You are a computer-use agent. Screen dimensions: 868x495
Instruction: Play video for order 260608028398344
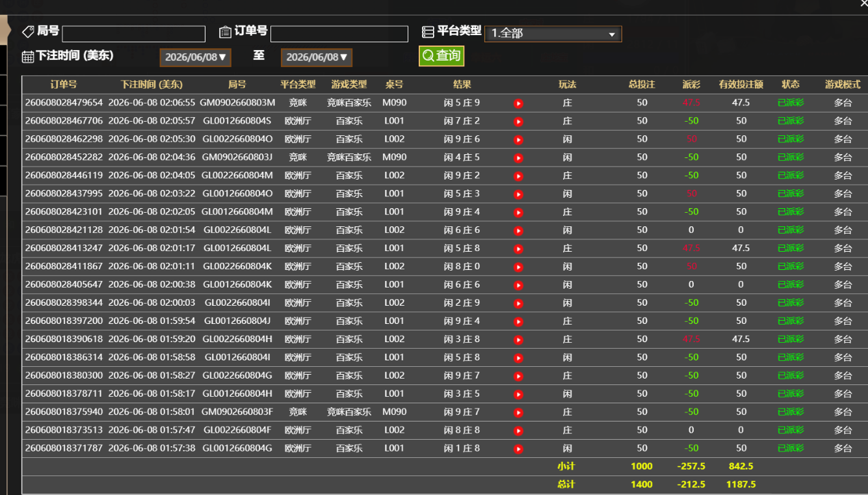(x=518, y=303)
